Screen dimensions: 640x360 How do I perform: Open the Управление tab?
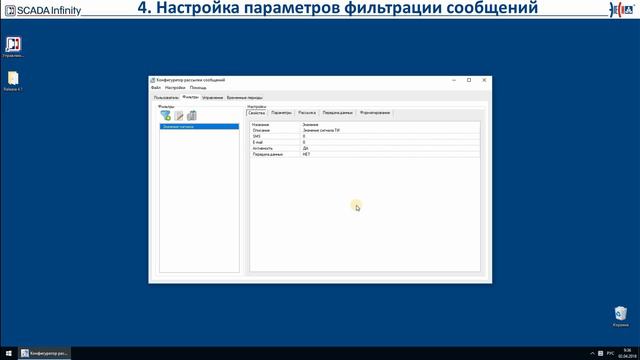pyautogui.click(x=212, y=98)
